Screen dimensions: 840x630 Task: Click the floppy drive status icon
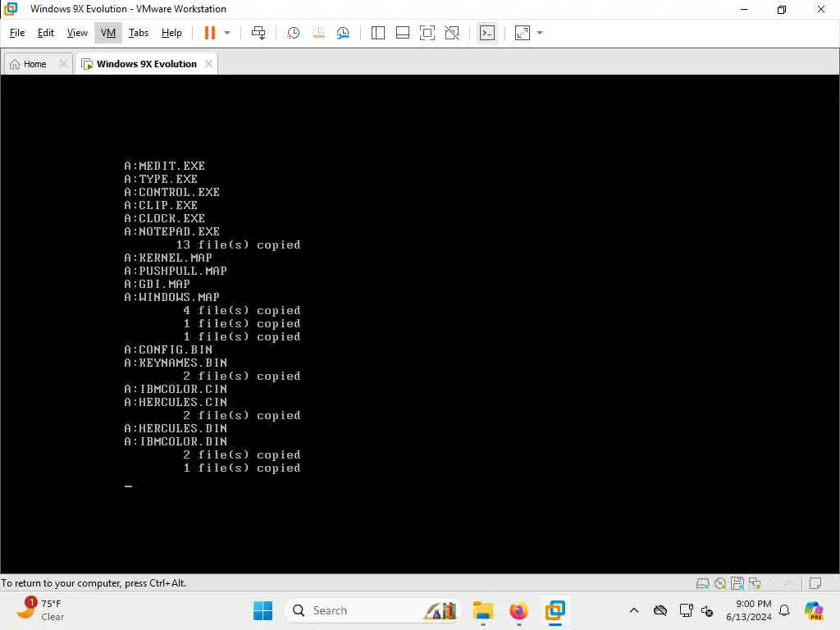pyautogui.click(x=737, y=583)
